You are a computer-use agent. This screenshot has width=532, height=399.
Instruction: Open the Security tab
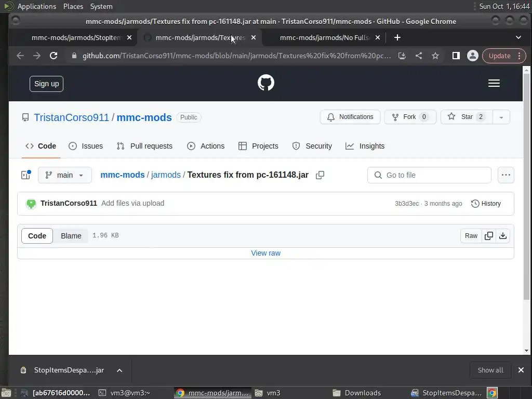pyautogui.click(x=312, y=146)
